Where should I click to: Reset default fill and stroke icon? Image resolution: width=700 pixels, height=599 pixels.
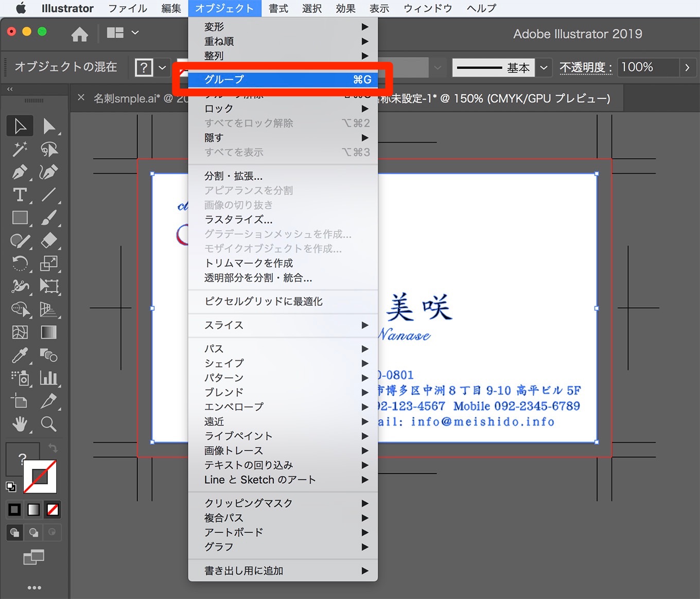(11, 486)
